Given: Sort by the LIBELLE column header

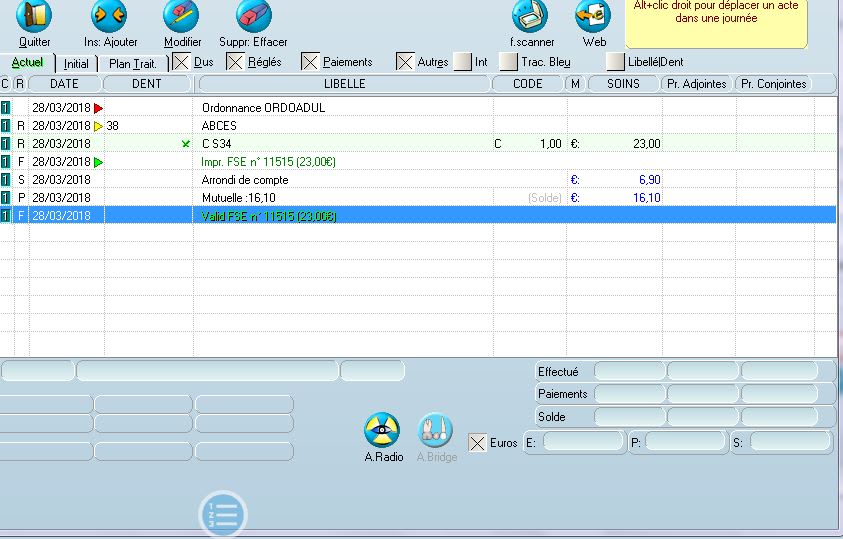Looking at the screenshot, I should 344,84.
